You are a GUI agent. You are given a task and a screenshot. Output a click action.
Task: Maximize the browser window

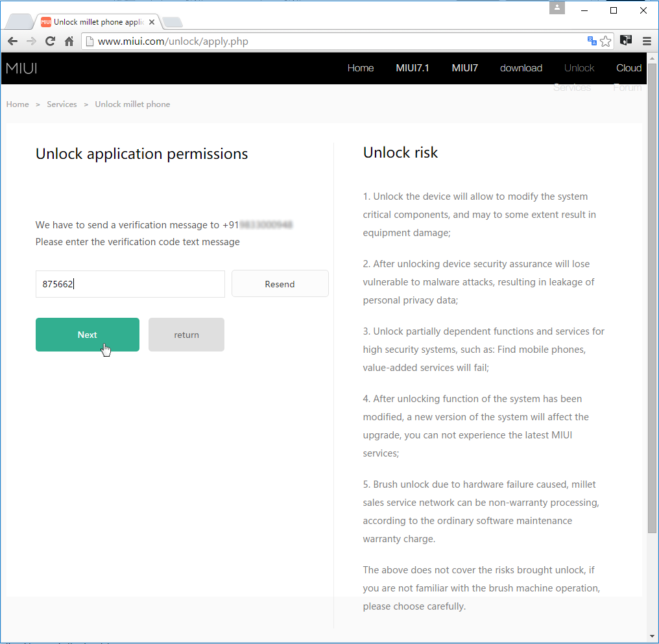tap(614, 10)
